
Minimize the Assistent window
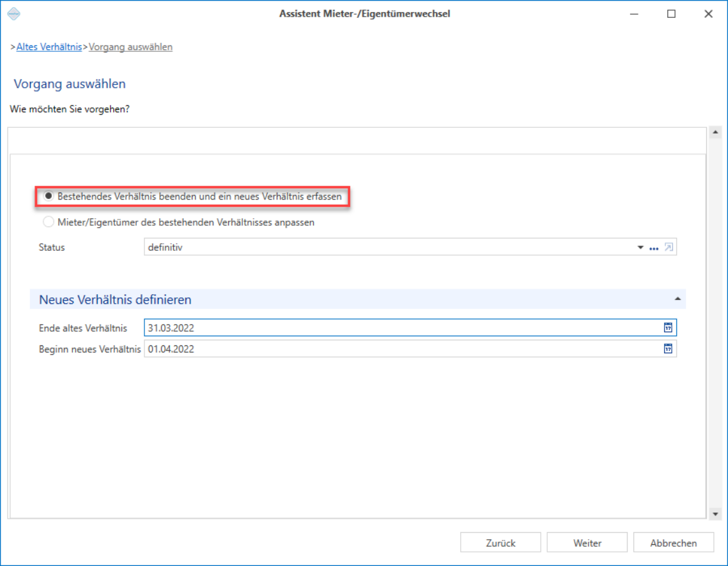click(x=634, y=14)
